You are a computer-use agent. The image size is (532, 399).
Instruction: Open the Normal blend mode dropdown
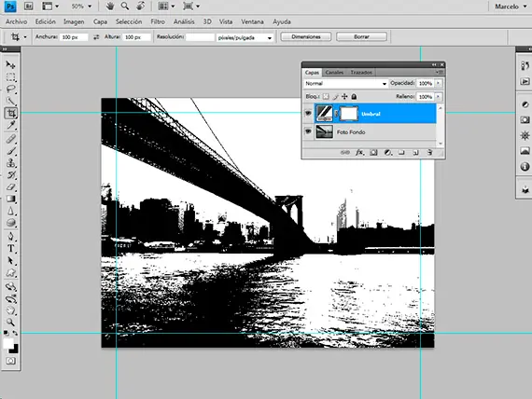click(345, 83)
